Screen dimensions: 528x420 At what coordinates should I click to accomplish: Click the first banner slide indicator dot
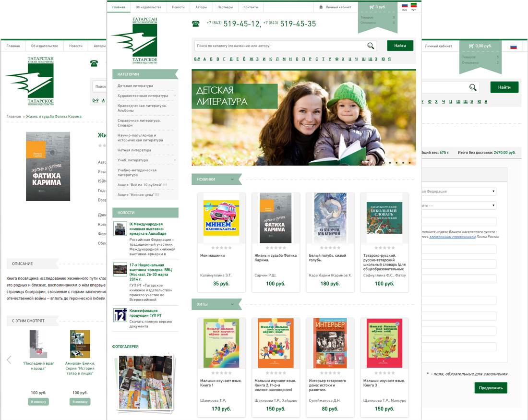click(383, 163)
